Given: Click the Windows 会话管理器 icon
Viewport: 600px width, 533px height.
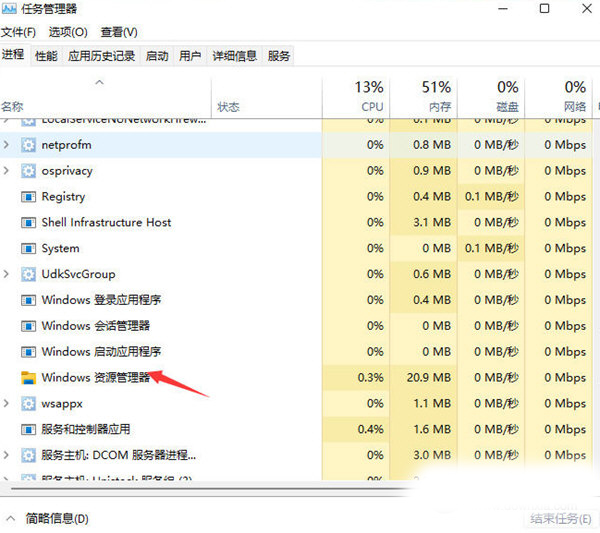Looking at the screenshot, I should 28,326.
